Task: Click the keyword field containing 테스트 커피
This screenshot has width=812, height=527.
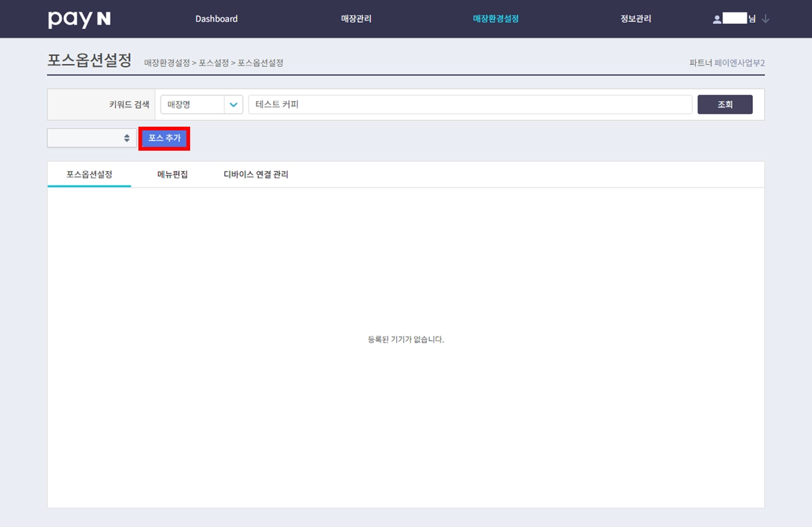Action: tap(470, 105)
